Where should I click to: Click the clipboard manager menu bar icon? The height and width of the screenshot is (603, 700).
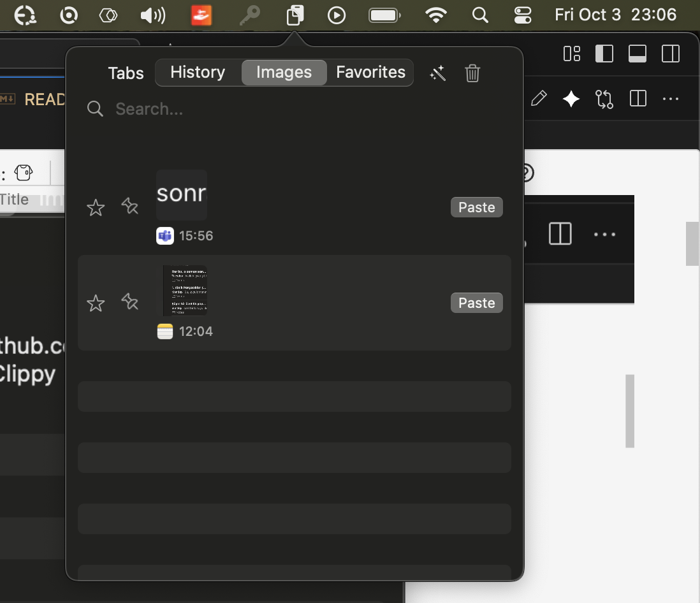pos(295,15)
